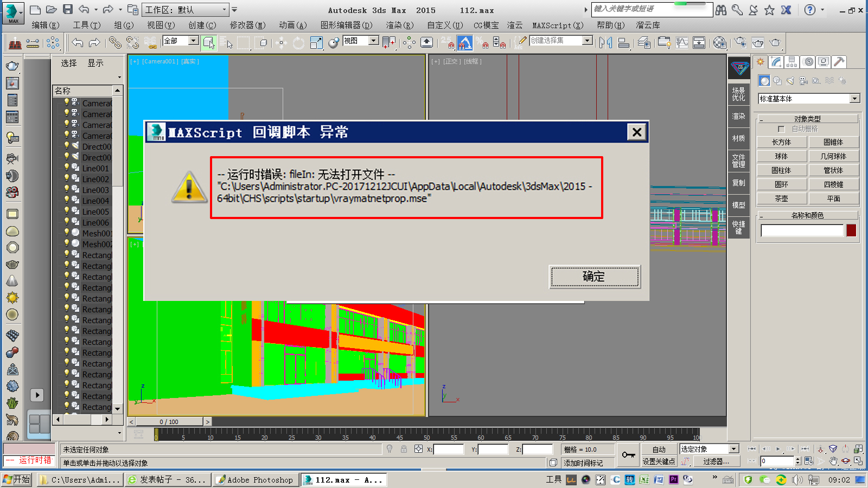
Task: Activate the Select Object tool
Action: coord(209,42)
